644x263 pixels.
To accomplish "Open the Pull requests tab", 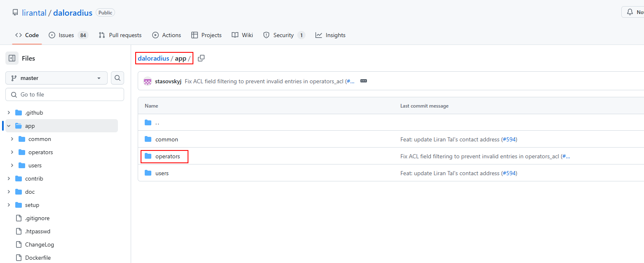I will coord(120,35).
